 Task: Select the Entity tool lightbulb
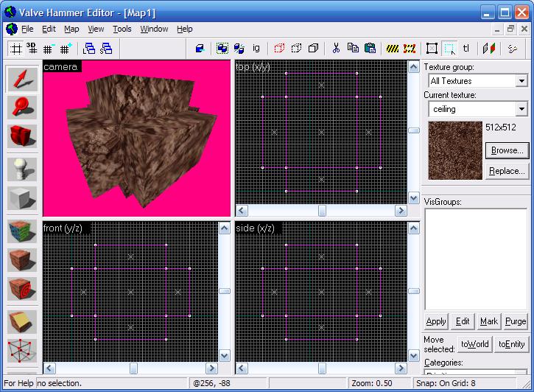pyautogui.click(x=23, y=169)
